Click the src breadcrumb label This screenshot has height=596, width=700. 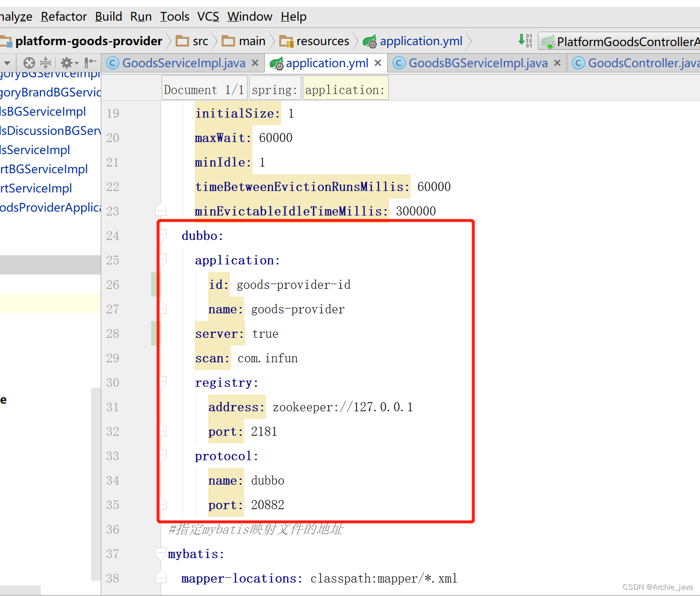click(x=201, y=41)
